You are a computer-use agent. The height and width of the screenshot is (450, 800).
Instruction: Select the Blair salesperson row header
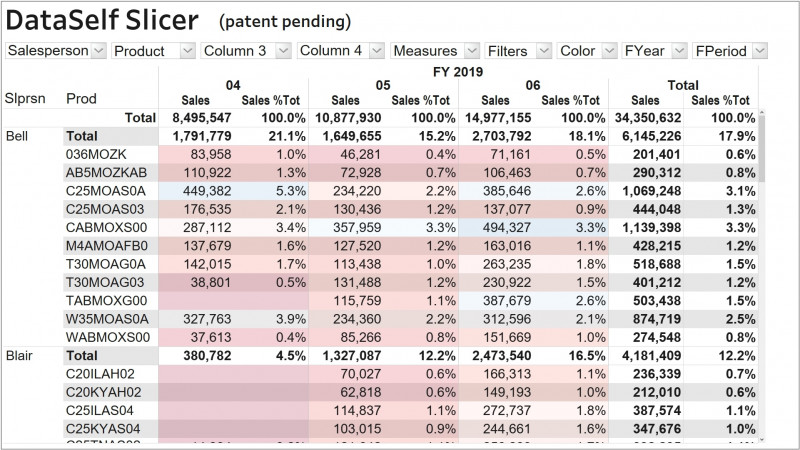(x=19, y=356)
